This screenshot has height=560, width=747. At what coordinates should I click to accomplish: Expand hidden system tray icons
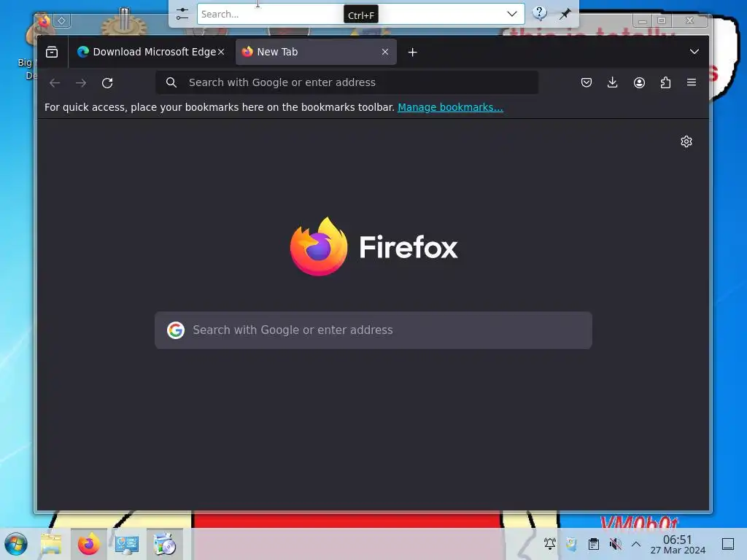(x=636, y=544)
